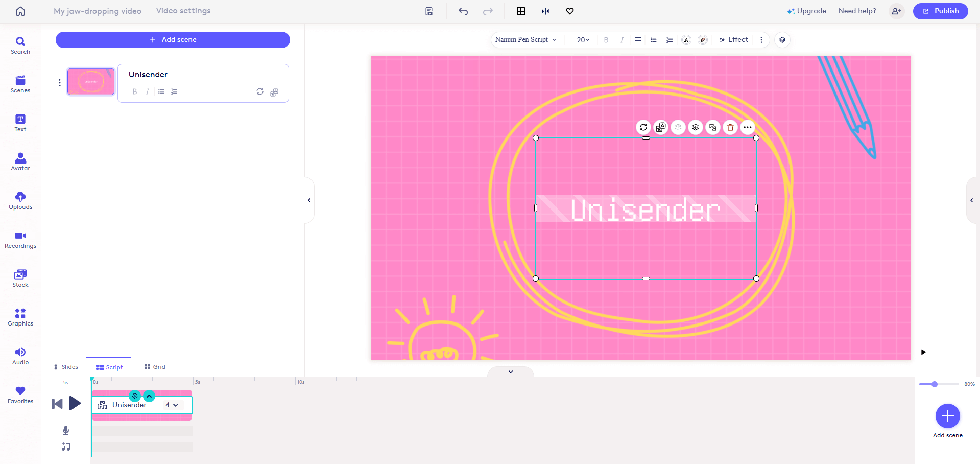Screen dimensions: 980x464
Task: Click the undo arrow in top bar
Action: tap(463, 11)
